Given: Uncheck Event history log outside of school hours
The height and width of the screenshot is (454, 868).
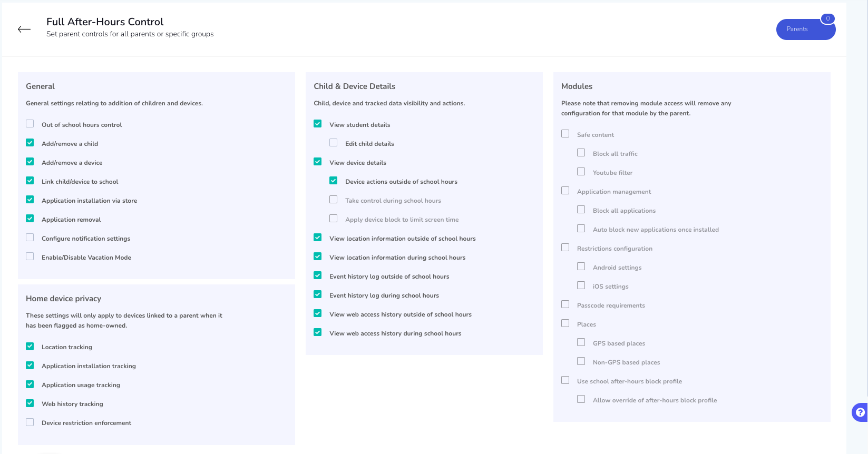Looking at the screenshot, I should point(318,275).
